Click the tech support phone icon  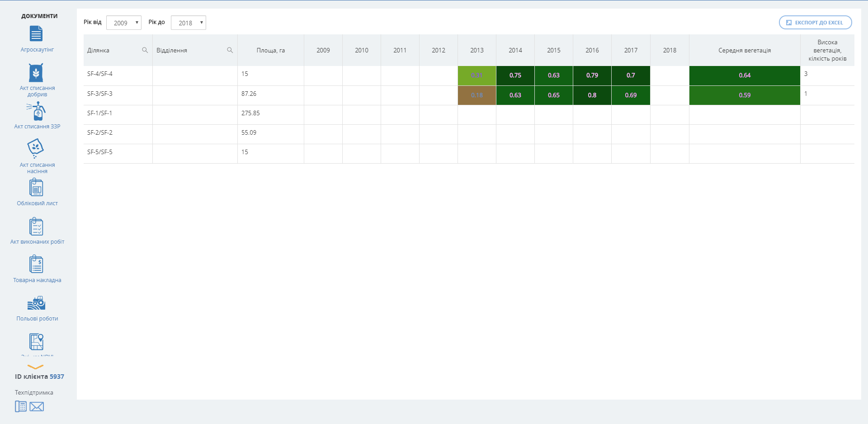tap(21, 406)
